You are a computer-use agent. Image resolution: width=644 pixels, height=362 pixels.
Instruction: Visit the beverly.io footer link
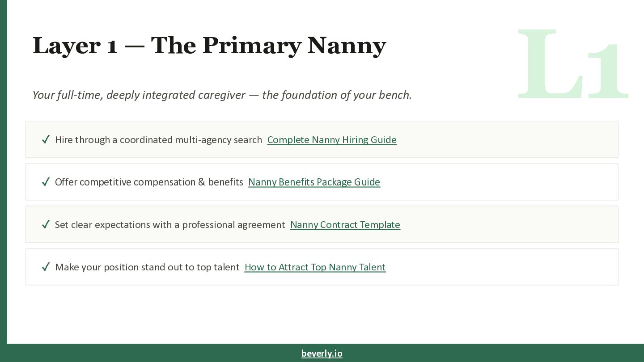322,354
